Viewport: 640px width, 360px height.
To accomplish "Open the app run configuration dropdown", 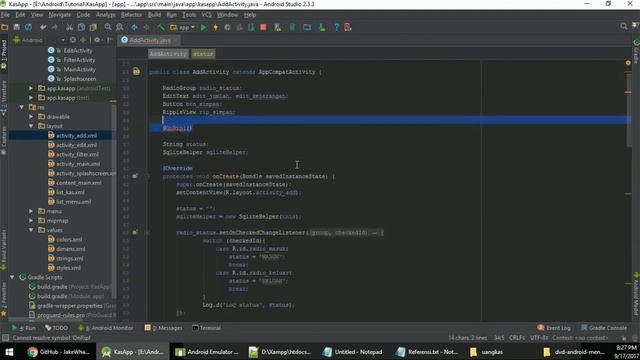I will click(x=183, y=27).
